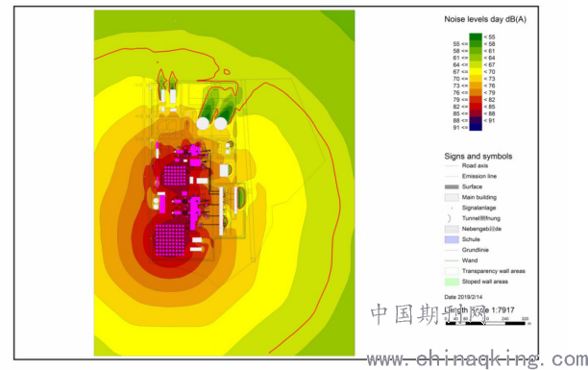Click the Signs and symbols heading
This screenshot has height=370, width=588.
click(x=478, y=156)
